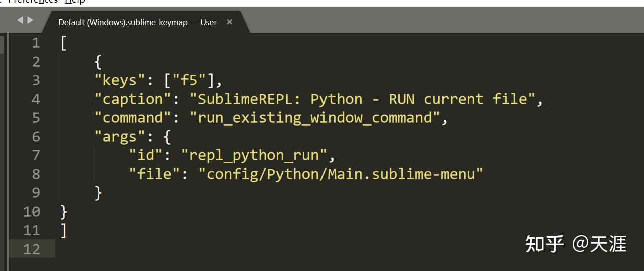The width and height of the screenshot is (644, 271).
Task: Click the "caption" property name
Action: [x=133, y=99]
